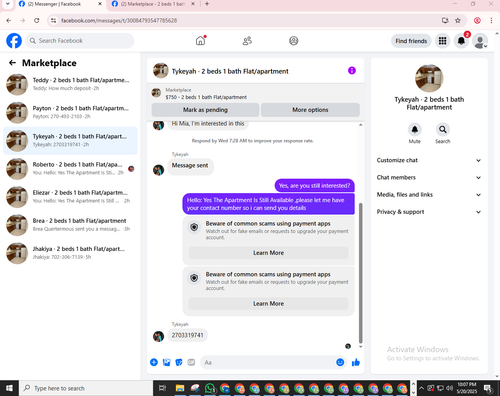500x396 pixels.
Task: Expand Privacy & support section
Action: coord(429,212)
